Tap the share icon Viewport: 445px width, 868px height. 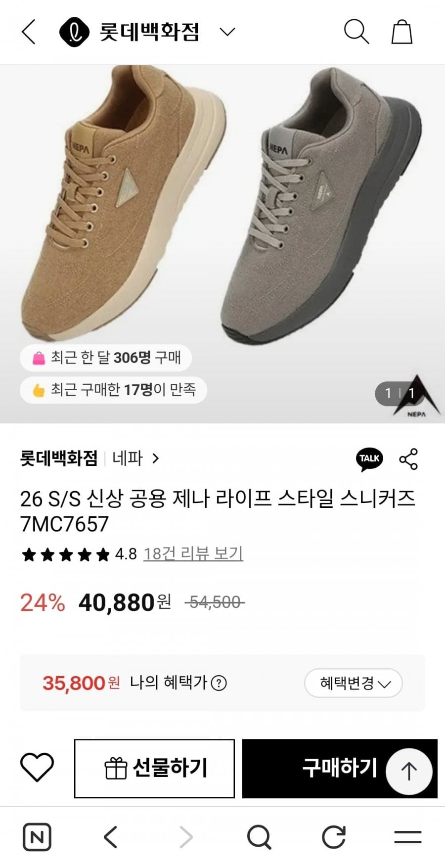[x=408, y=459]
